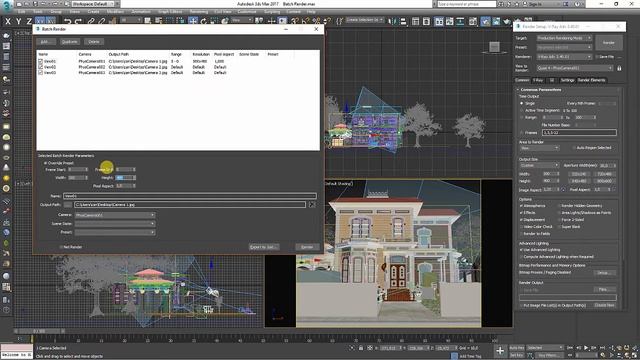Collapse the Common Parameters rollout
640x360 pixels.
point(540,89)
